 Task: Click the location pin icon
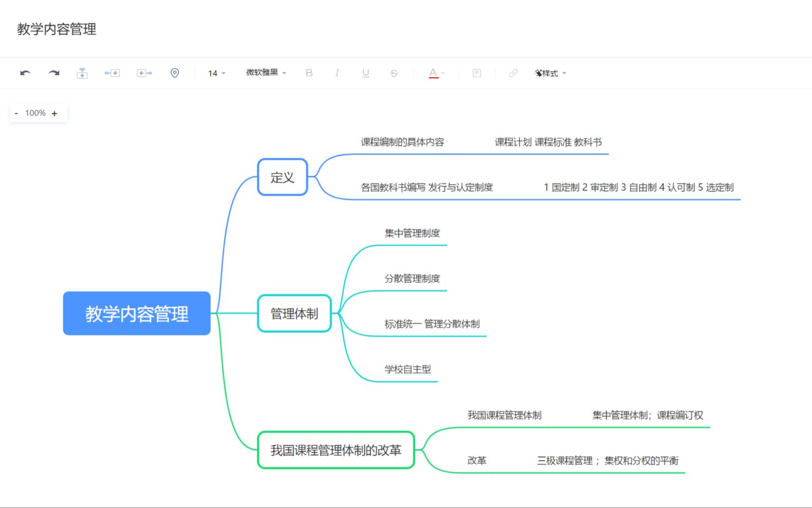click(175, 73)
